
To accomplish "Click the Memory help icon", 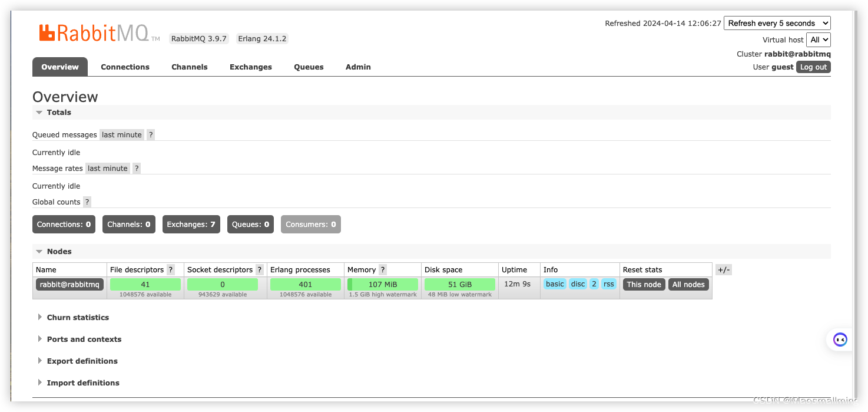I will (382, 269).
